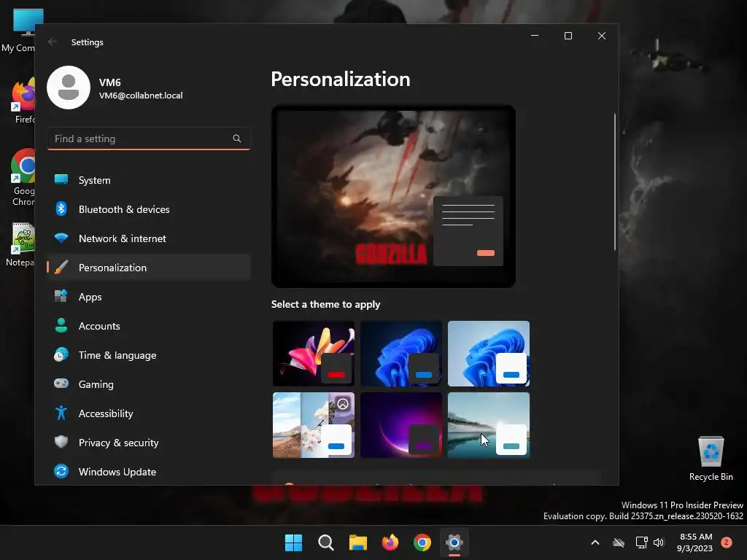Click the Settings window vertical scrollbar
This screenshot has width=747, height=560.
[x=614, y=182]
